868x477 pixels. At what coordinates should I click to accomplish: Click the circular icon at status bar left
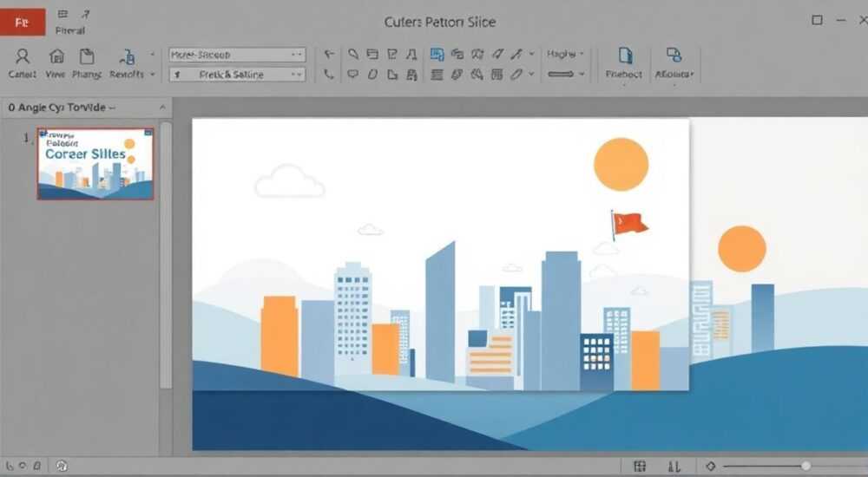click(62, 467)
